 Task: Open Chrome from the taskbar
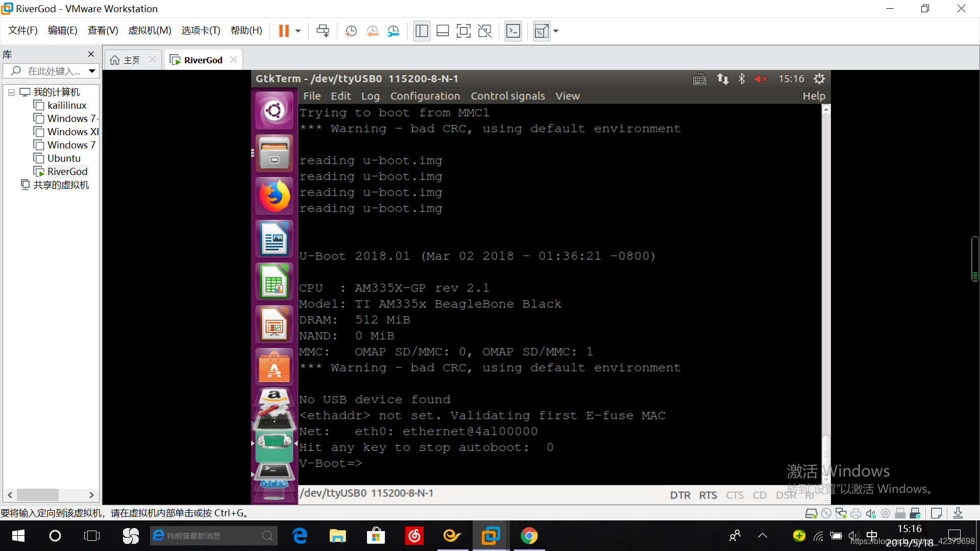529,536
